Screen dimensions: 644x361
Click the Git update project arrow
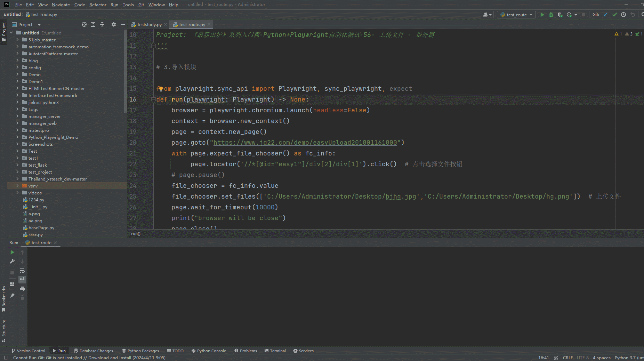[x=605, y=15]
